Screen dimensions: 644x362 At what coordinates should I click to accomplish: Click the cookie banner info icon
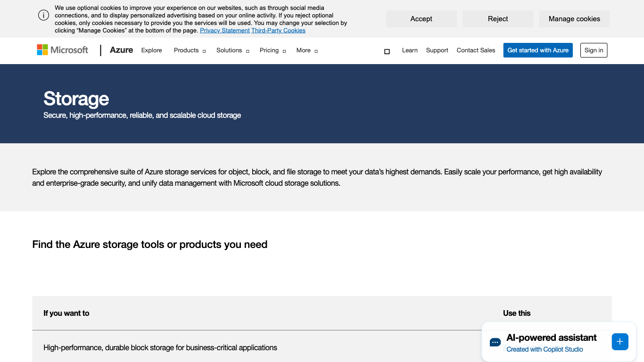pos(44,15)
